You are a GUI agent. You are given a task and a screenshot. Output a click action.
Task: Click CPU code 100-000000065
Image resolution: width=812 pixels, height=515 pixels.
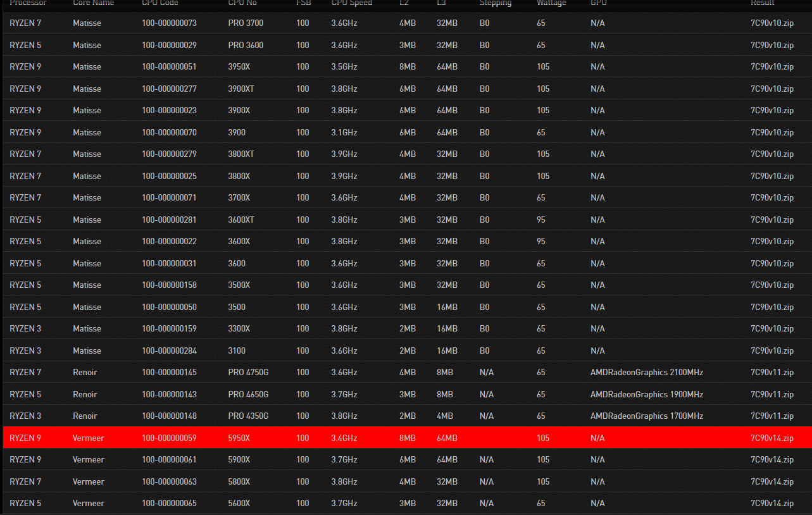click(x=169, y=503)
